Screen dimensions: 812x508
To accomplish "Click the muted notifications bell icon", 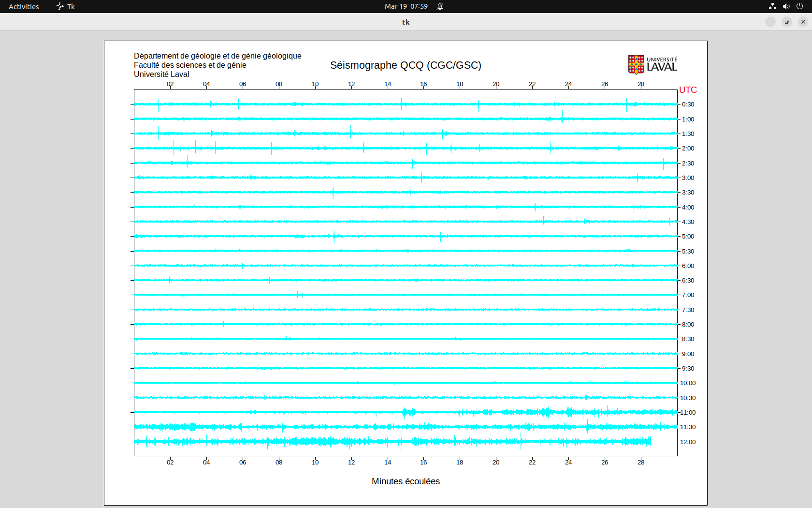I will click(x=440, y=6).
